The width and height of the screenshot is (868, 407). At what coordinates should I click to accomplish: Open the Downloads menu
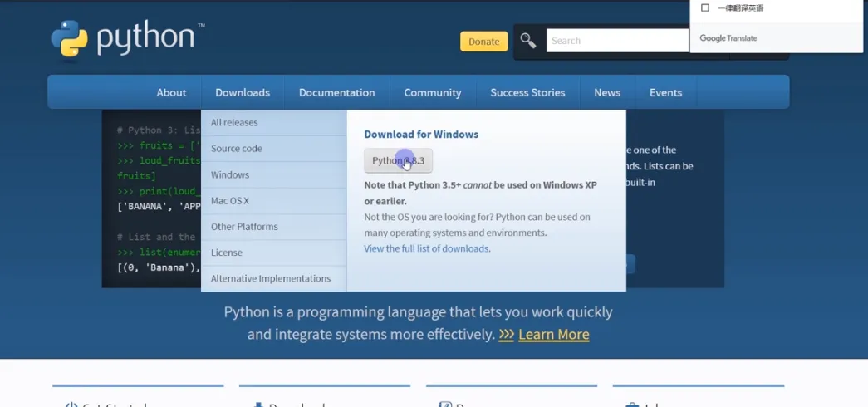243,92
